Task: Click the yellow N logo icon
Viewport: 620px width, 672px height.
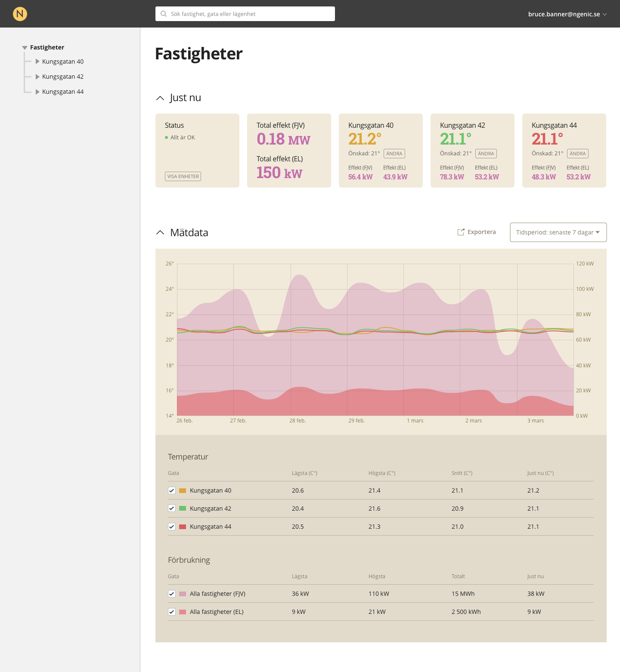Action: (20, 14)
